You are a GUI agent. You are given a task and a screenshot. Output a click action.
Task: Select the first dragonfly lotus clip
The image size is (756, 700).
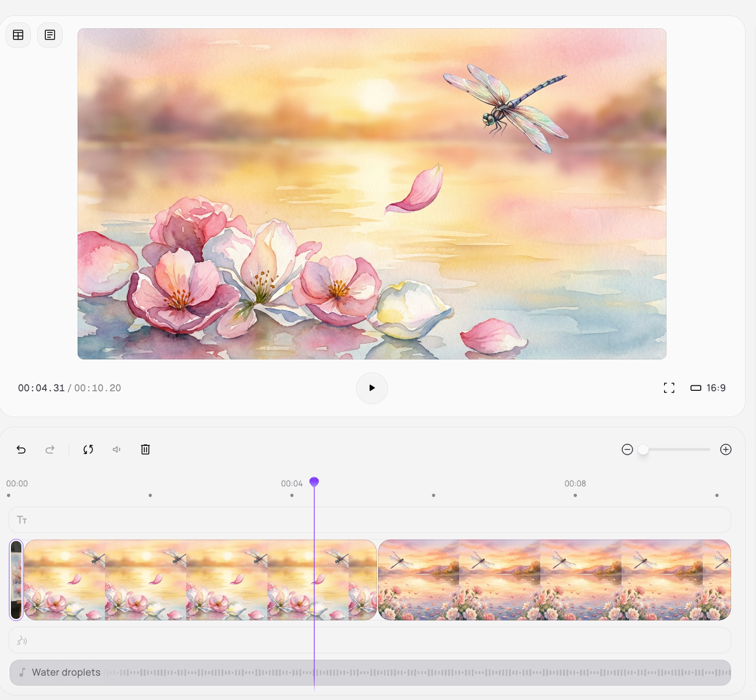(199, 580)
